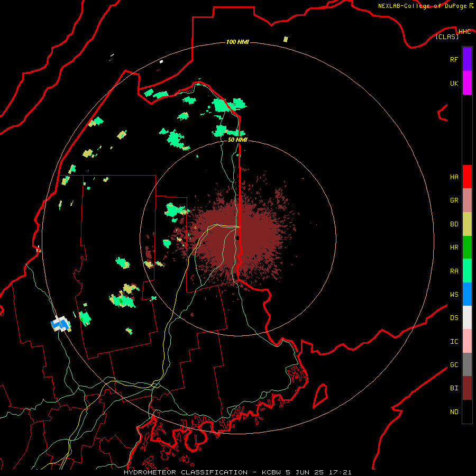Click the RA legend label

(454, 271)
